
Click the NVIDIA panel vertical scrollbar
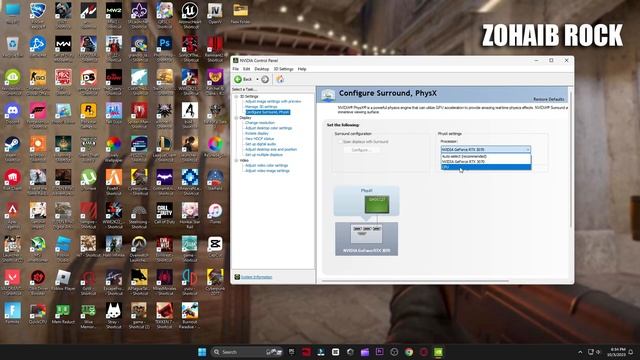(x=571, y=159)
